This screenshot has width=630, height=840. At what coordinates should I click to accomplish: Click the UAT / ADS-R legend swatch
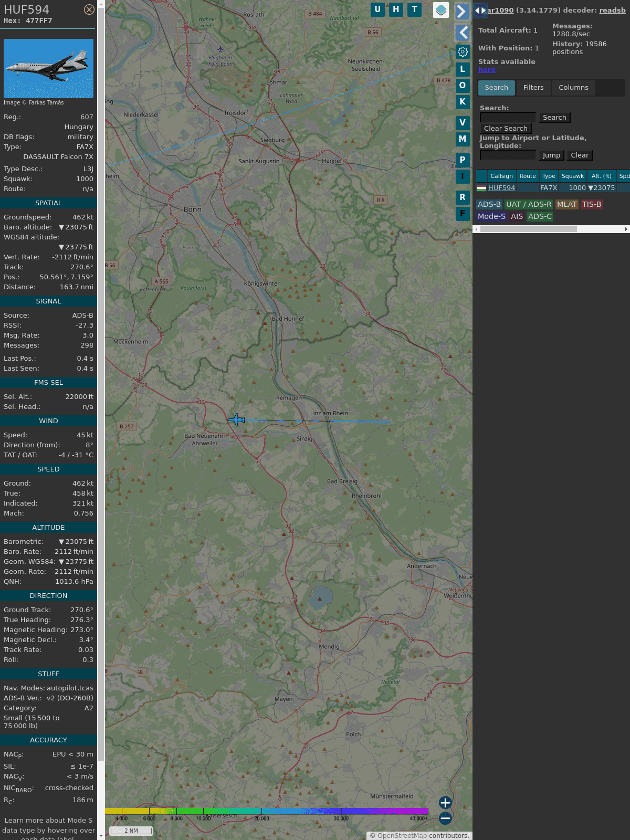point(529,205)
